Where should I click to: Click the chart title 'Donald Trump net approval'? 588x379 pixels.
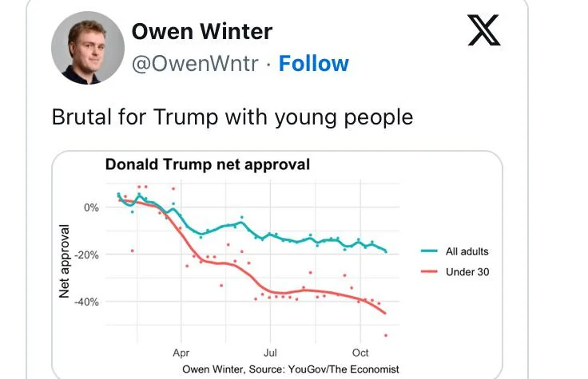[x=207, y=165]
